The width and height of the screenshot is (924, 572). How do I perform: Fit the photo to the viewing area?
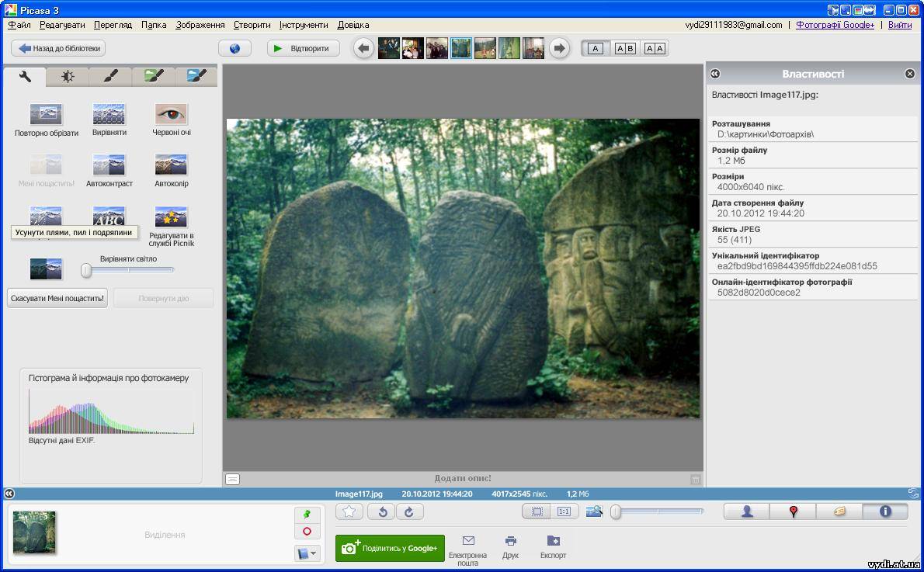(x=537, y=511)
